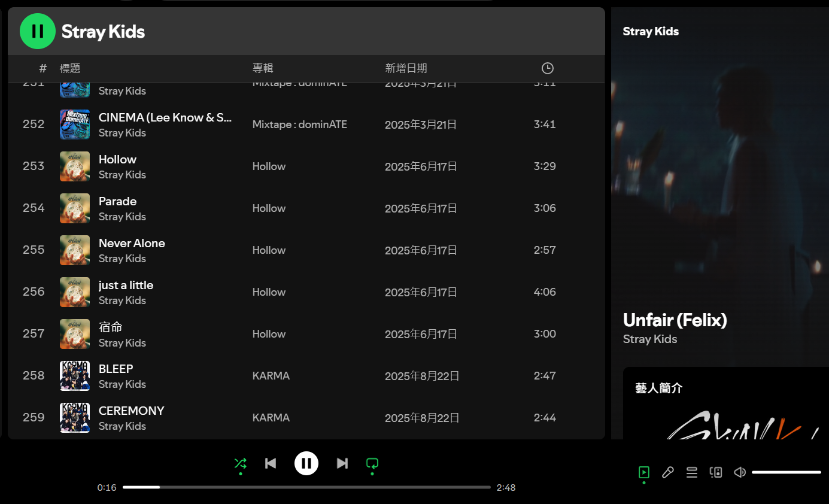
Task: Skip to the previous track
Action: (x=271, y=463)
